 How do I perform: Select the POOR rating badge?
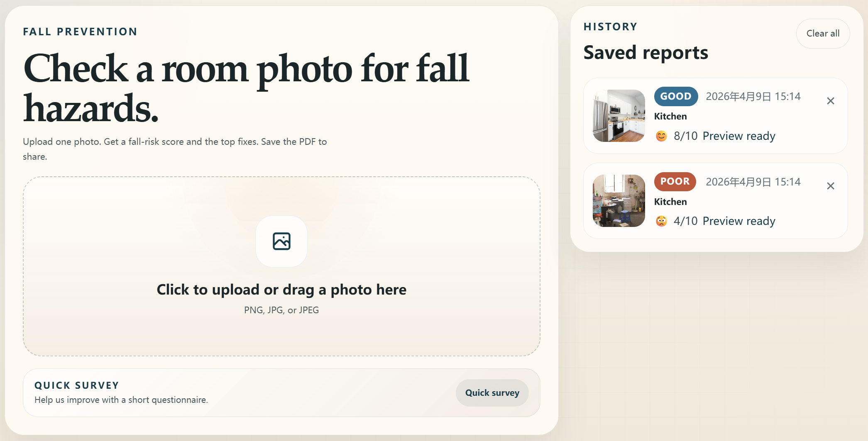pyautogui.click(x=675, y=182)
